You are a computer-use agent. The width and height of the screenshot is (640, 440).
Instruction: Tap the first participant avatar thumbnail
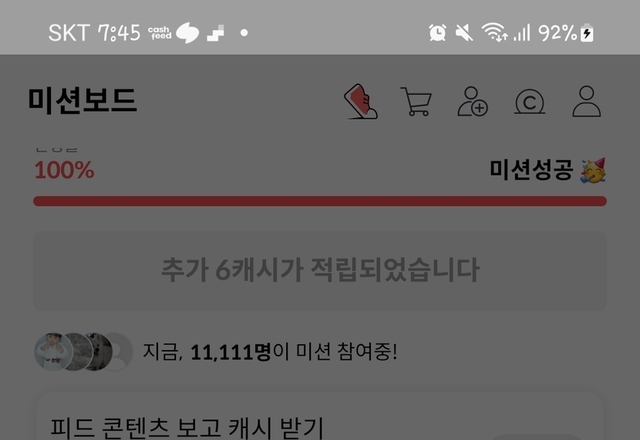pos(53,351)
